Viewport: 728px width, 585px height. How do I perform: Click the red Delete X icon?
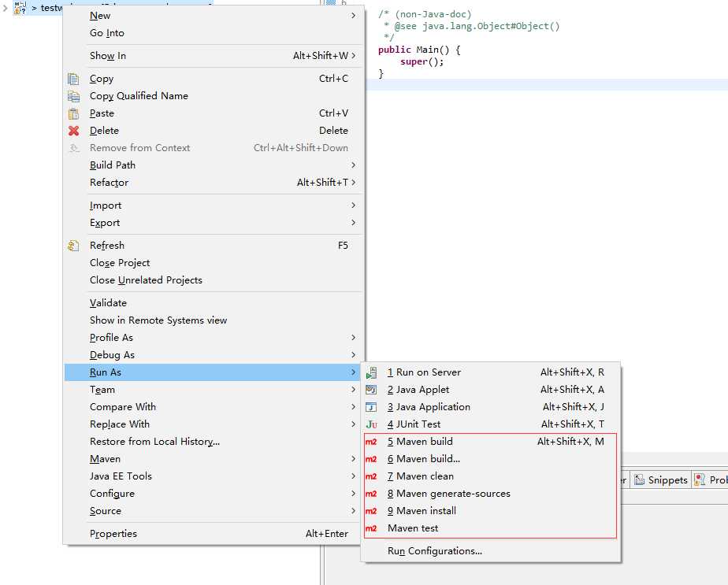coord(73,131)
